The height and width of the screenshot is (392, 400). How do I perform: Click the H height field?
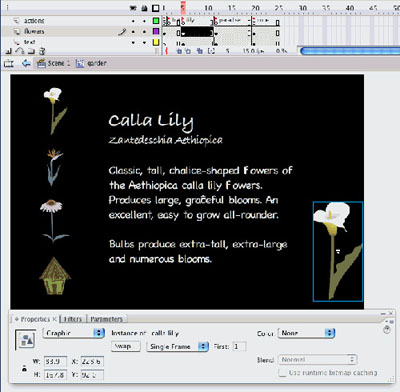55,375
